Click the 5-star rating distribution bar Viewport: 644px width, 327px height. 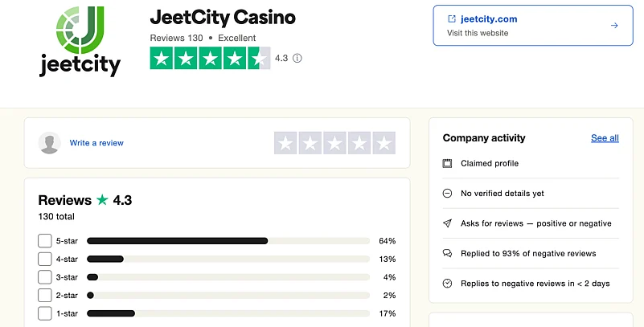pos(228,240)
